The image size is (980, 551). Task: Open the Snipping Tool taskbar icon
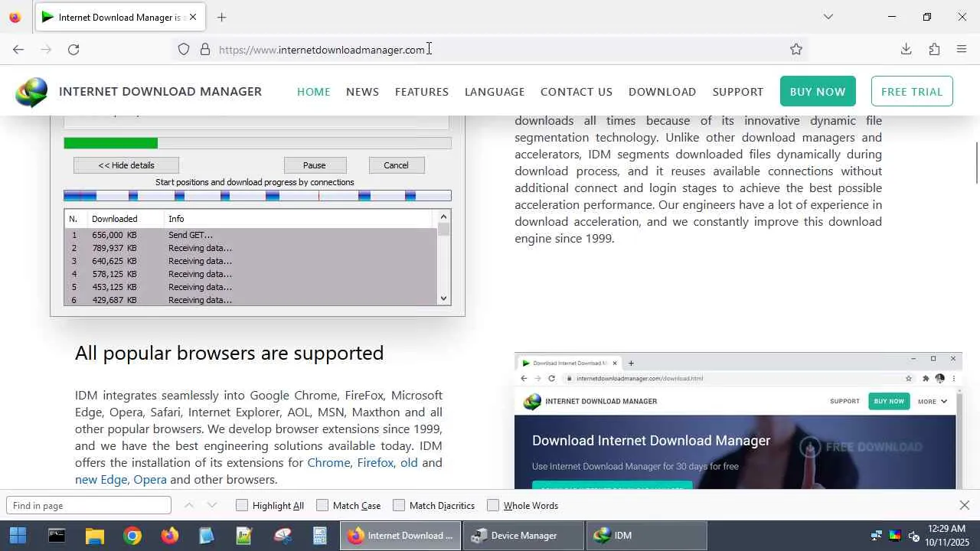click(283, 536)
